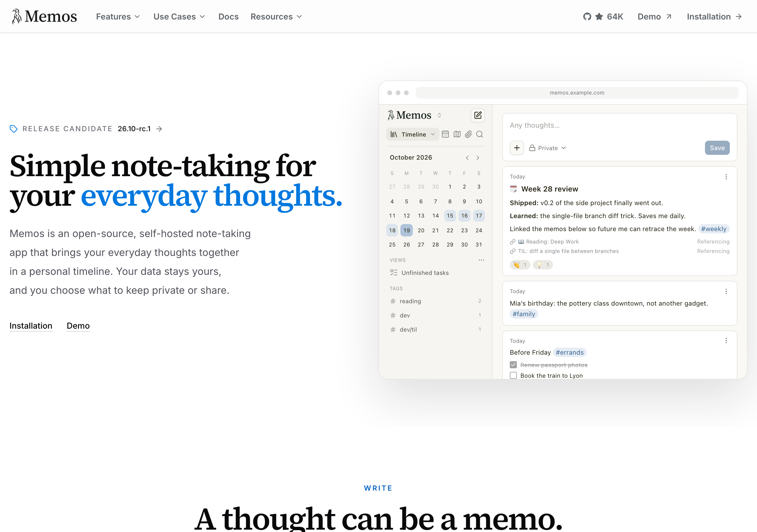
Task: Open Before Friday memo options menu
Action: [726, 340]
